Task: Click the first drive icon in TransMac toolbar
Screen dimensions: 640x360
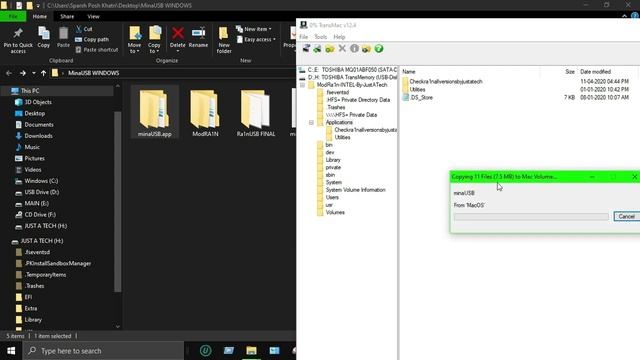Action: 306,49
